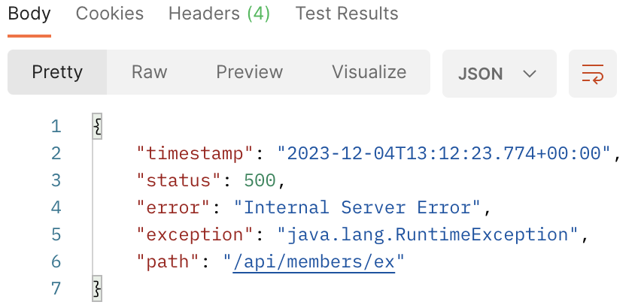Click the "2023-12-04T13:12:23.774+00:00" value

(445, 153)
